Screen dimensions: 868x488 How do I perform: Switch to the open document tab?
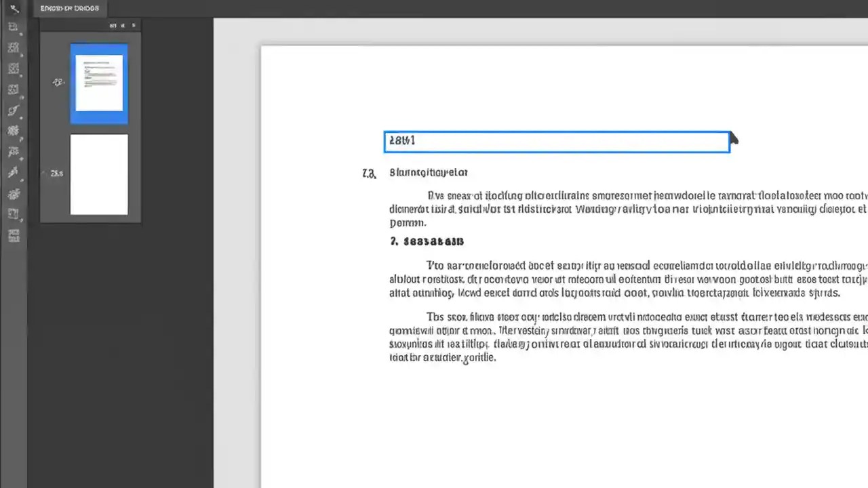tap(69, 8)
